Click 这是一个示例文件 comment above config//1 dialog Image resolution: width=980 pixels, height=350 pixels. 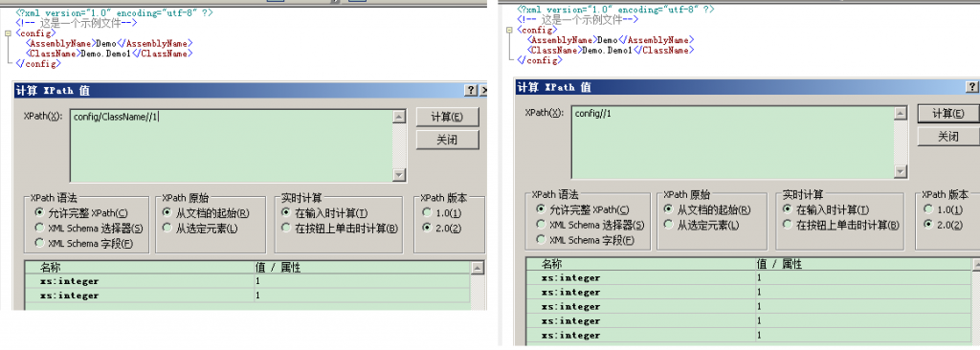click(x=581, y=19)
